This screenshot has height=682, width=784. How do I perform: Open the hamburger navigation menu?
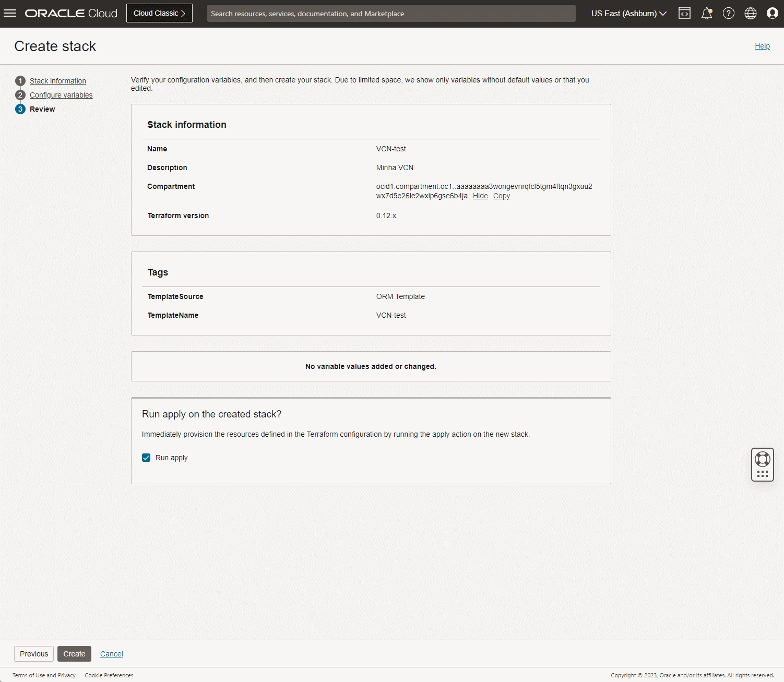pyautogui.click(x=10, y=13)
